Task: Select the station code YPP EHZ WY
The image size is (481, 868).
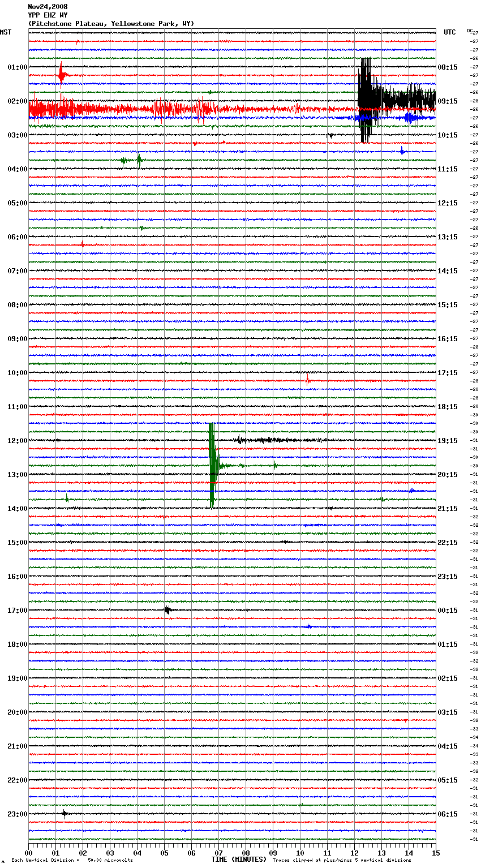Action: pyautogui.click(x=48, y=15)
